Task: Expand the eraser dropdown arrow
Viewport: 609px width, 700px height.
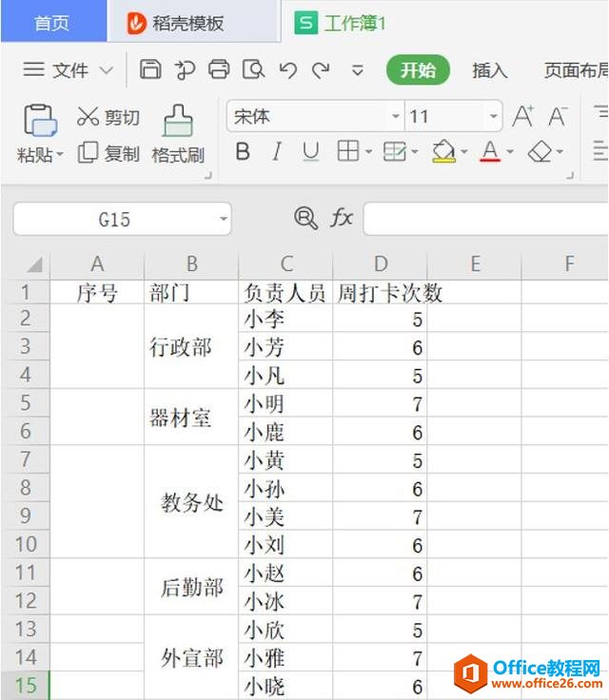Action: click(x=560, y=152)
